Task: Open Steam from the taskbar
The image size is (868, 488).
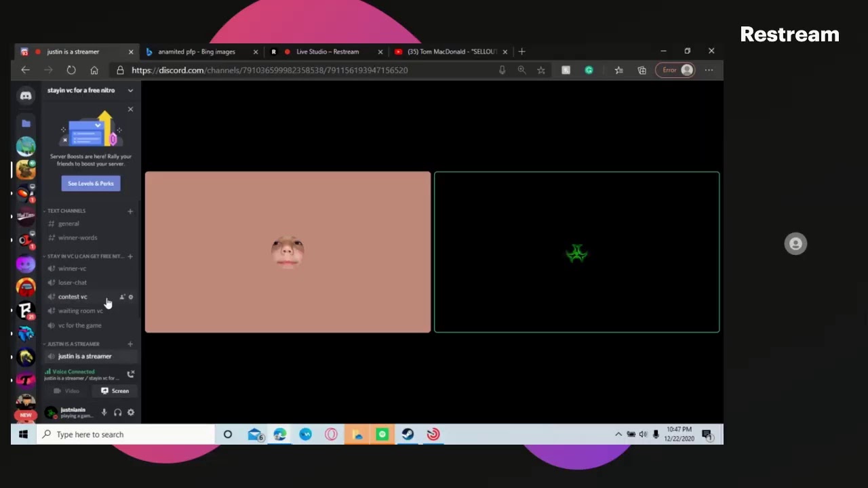Action: point(408,434)
